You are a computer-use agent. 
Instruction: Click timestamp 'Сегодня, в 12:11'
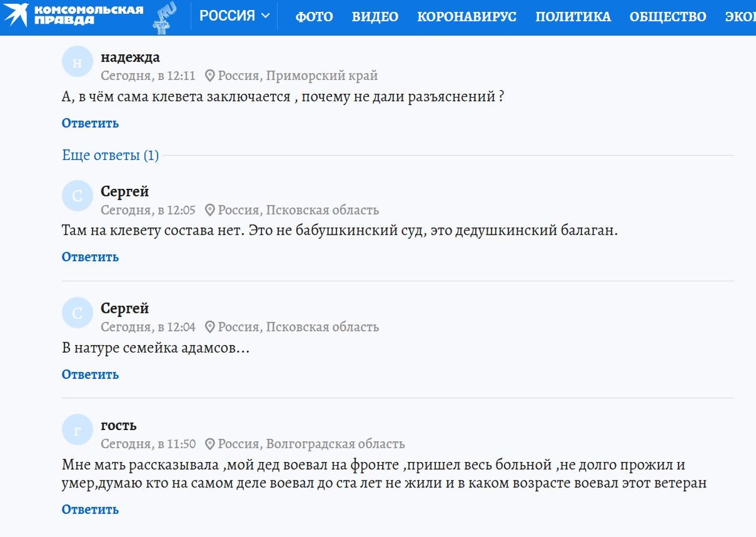tap(148, 76)
